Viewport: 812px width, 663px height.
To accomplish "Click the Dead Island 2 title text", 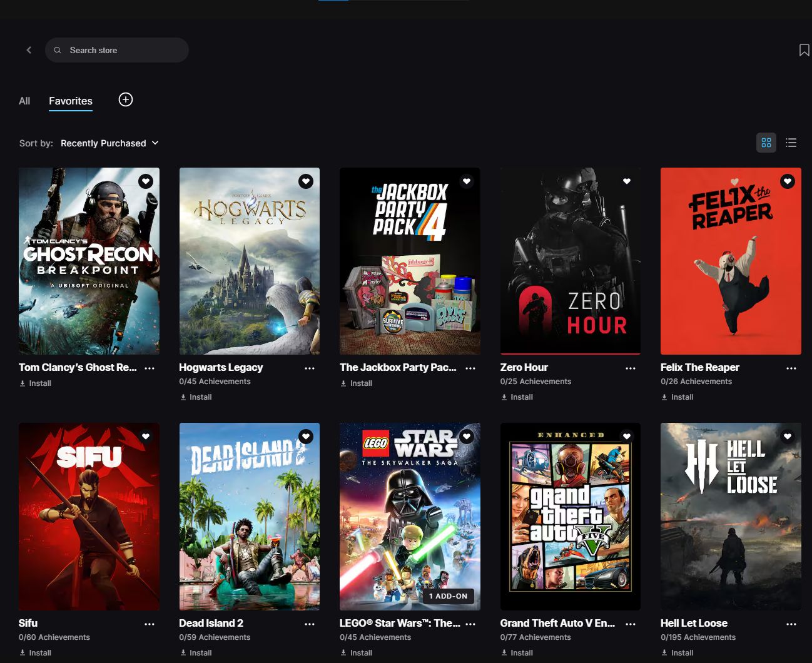I will tap(211, 624).
